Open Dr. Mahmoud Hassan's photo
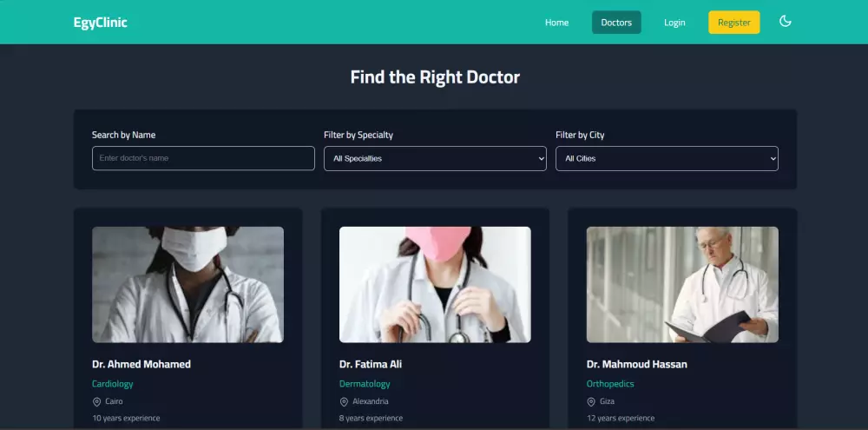The image size is (868, 430). click(x=682, y=284)
